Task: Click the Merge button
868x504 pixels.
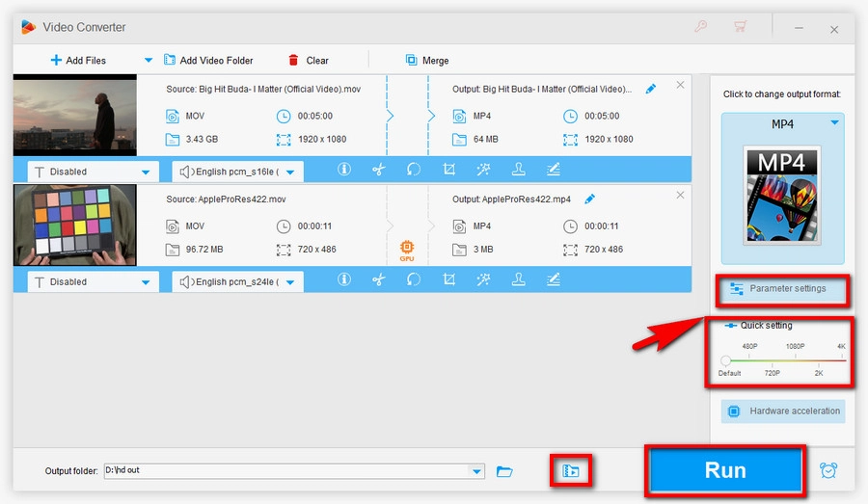Action: click(427, 61)
